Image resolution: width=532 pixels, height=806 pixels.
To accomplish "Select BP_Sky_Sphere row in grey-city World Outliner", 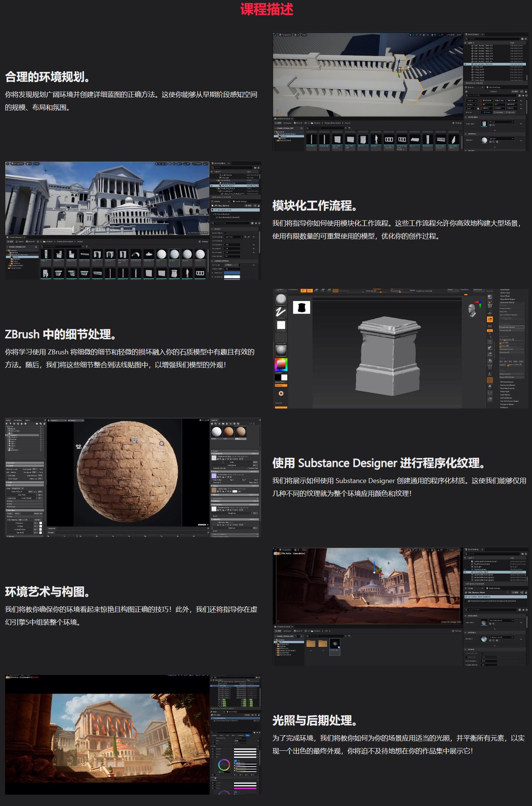I will [234, 186].
